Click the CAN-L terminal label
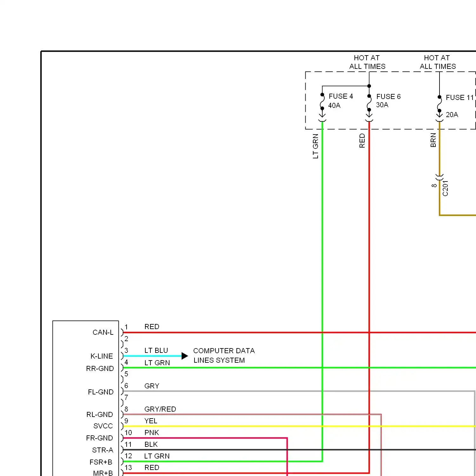476x476 pixels. 103,332
